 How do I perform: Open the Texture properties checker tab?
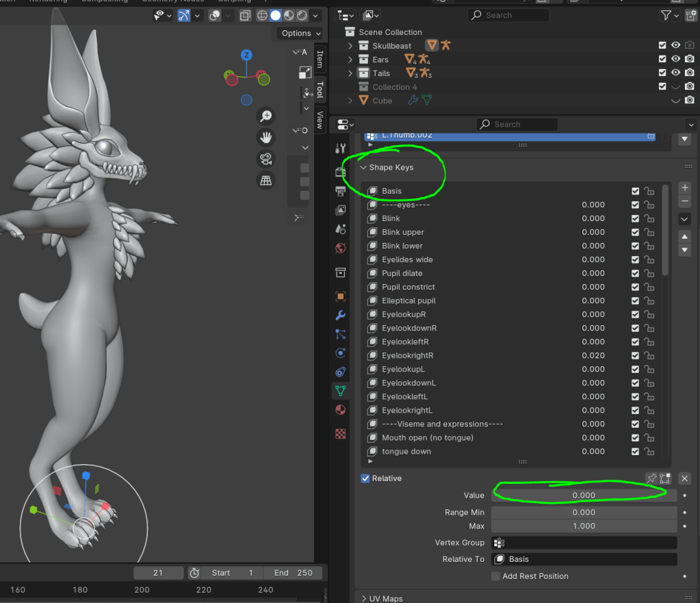click(340, 434)
